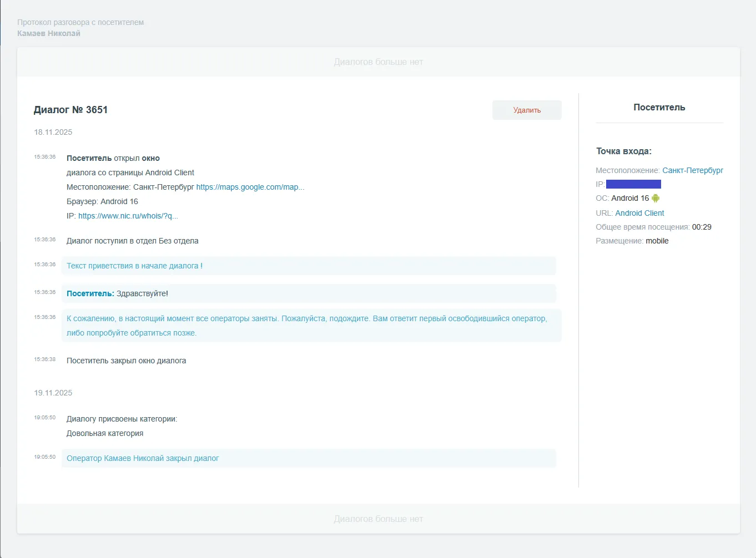The height and width of the screenshot is (558, 756).
Task: Click the visitor message "Здравствуйте!"
Action: click(x=142, y=293)
